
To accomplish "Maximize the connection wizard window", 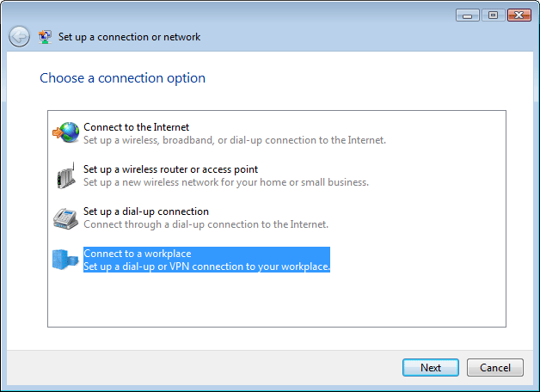I will (x=493, y=15).
